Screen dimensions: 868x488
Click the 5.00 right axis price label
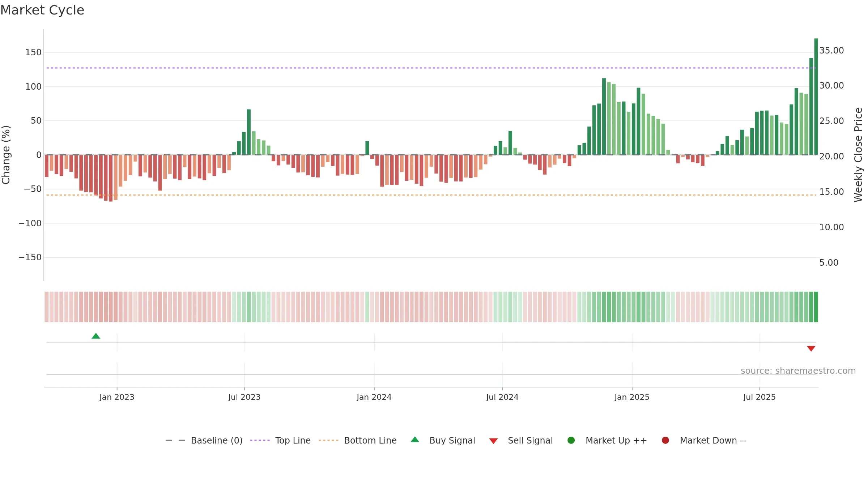pos(829,263)
